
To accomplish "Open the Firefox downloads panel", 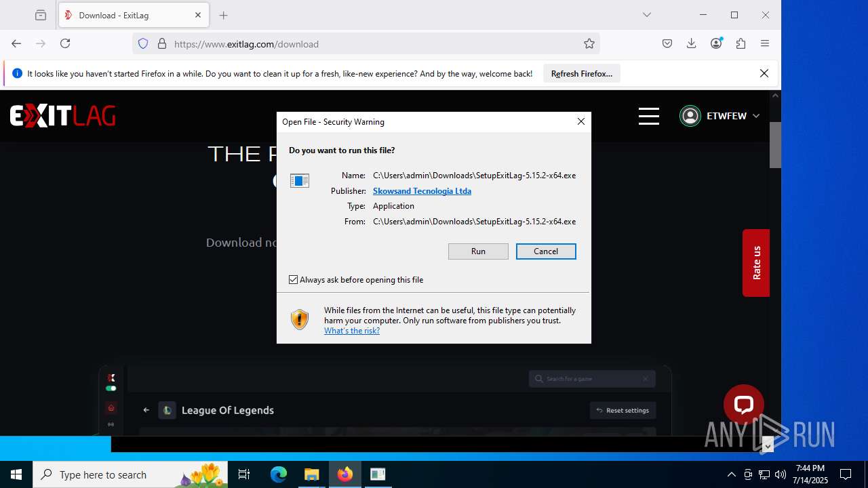I will click(692, 43).
